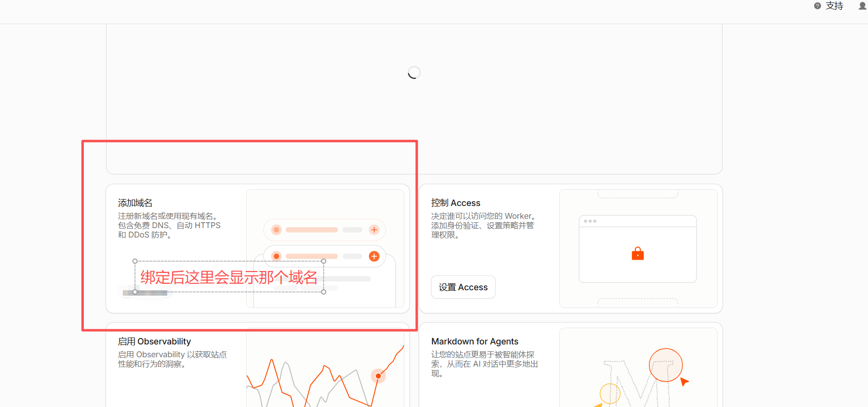Screen dimensions: 868x407
Task: Click the orange data point on Observability chart
Action: click(x=378, y=376)
